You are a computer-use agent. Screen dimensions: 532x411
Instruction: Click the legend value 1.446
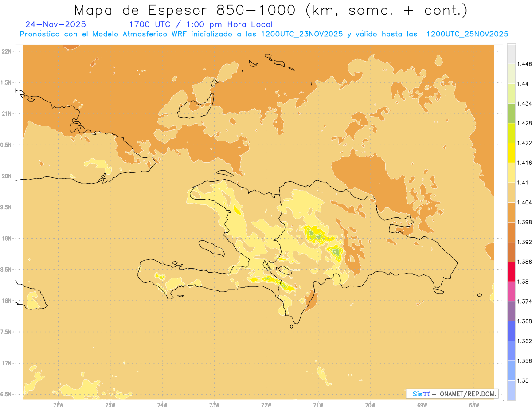525,64
